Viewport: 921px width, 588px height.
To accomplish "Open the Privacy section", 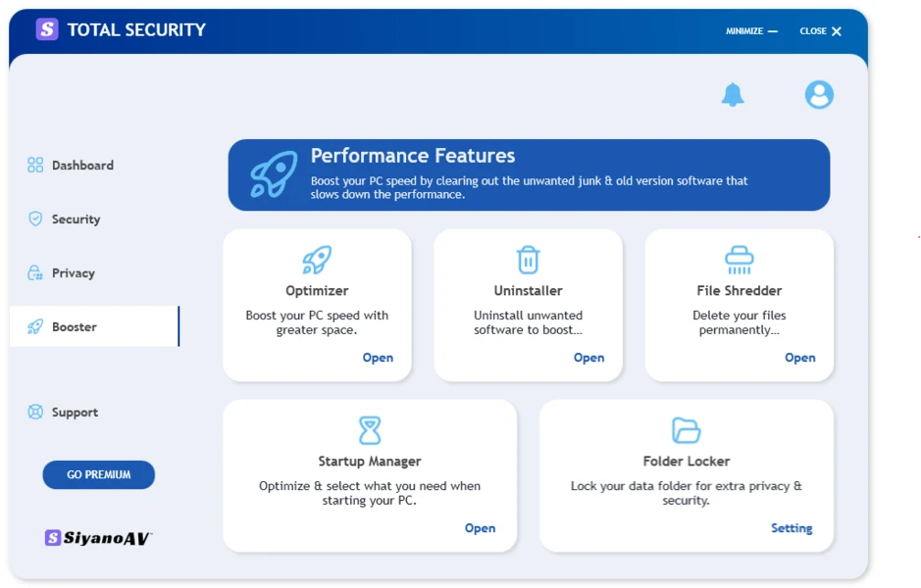I will coord(73,273).
